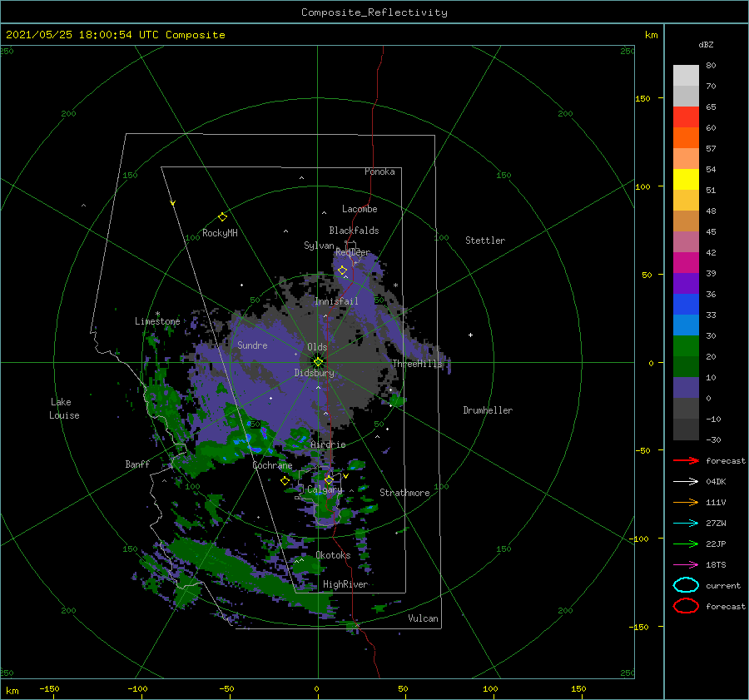
Task: Click the 80 value on dBZ scale
Action: click(711, 66)
